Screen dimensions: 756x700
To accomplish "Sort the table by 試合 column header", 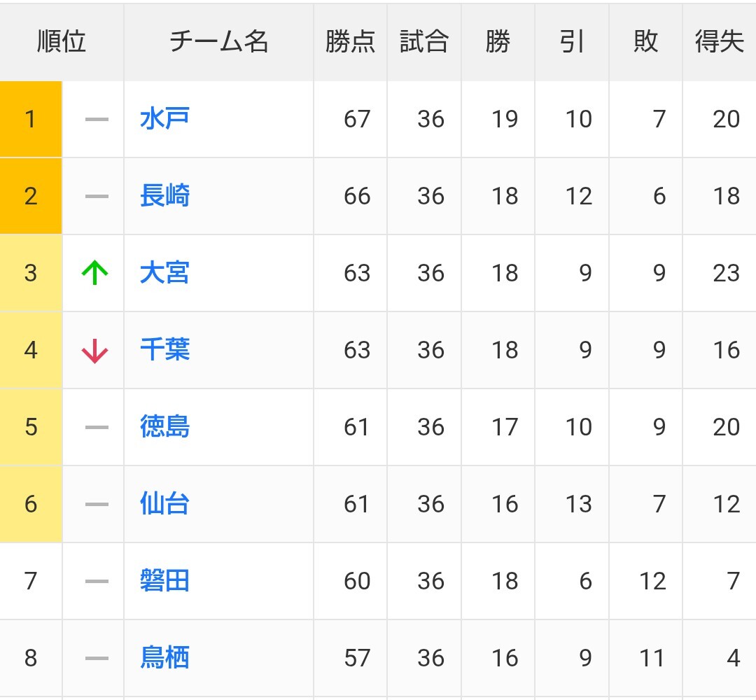I will [423, 42].
